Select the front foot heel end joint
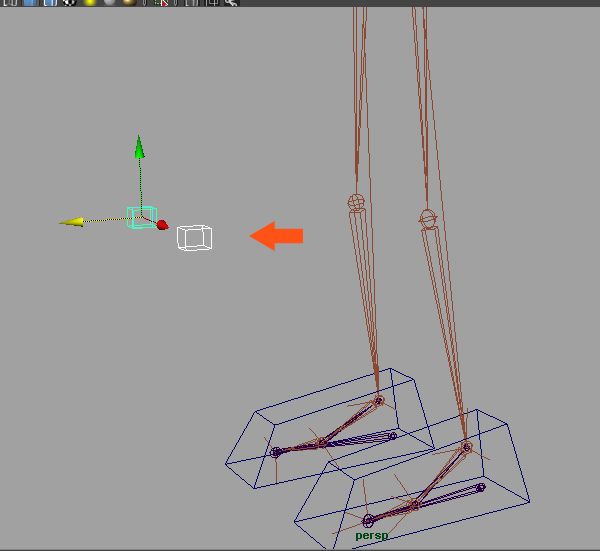 pos(481,487)
